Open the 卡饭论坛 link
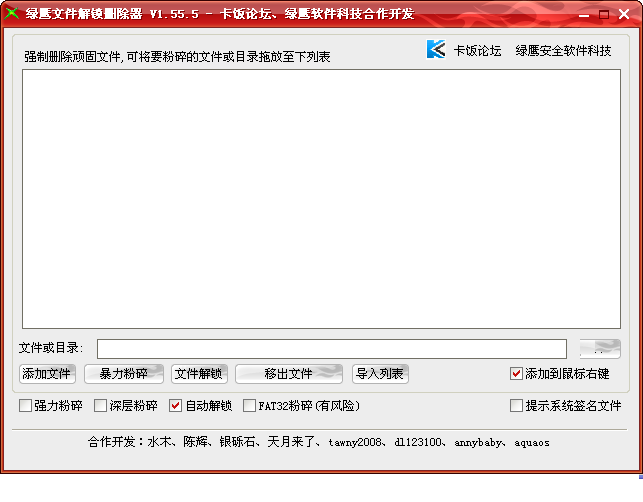This screenshot has width=643, height=502. click(477, 50)
